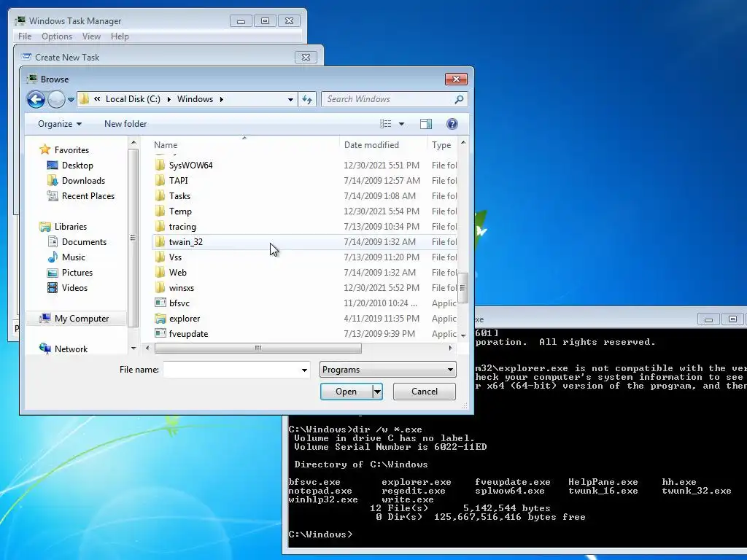Image resolution: width=747 pixels, height=560 pixels.
Task: Select Documents library
Action: pos(84,242)
